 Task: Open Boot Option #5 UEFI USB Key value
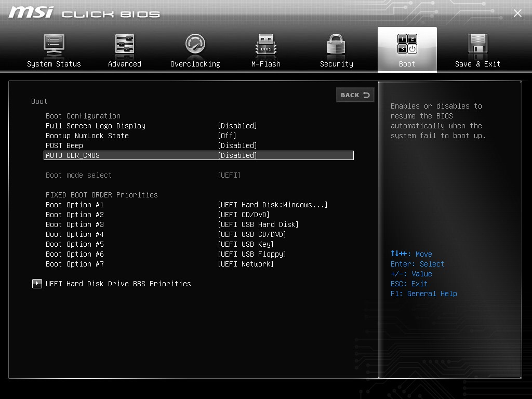coord(246,244)
